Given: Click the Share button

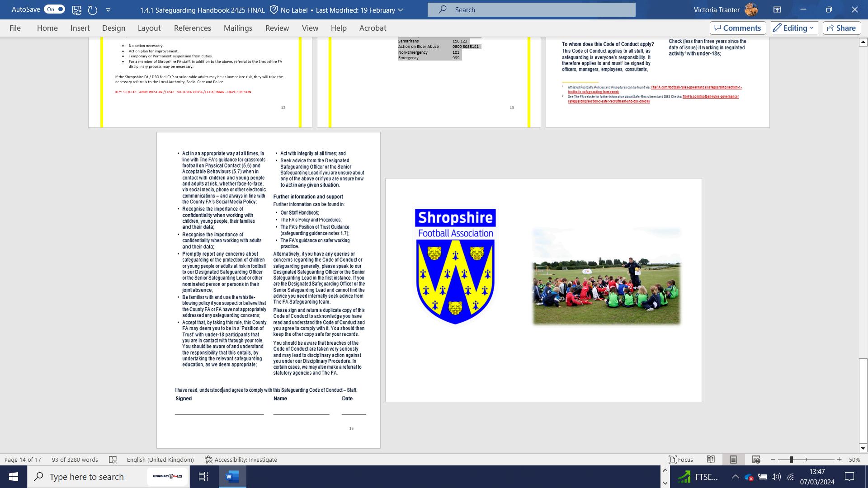Looking at the screenshot, I should pyautogui.click(x=841, y=28).
